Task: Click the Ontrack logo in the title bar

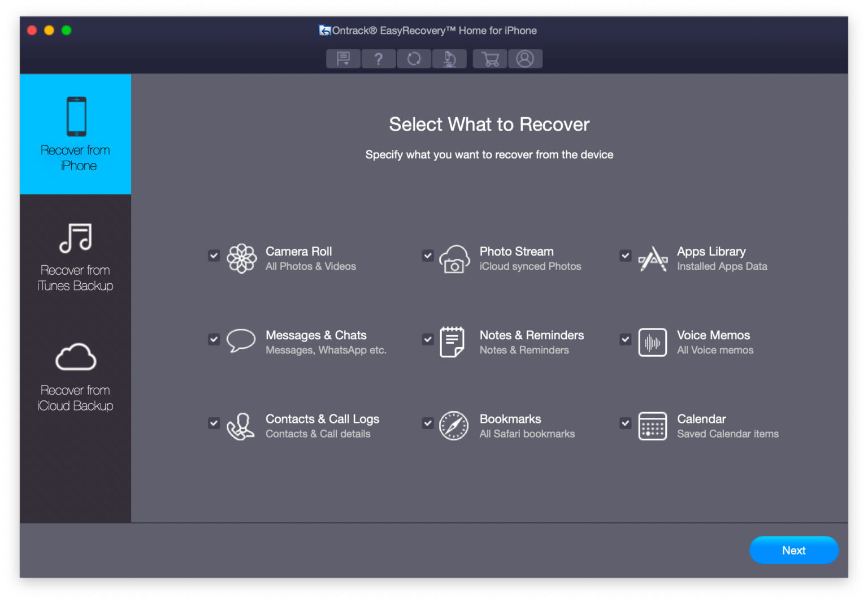Action: coord(325,31)
